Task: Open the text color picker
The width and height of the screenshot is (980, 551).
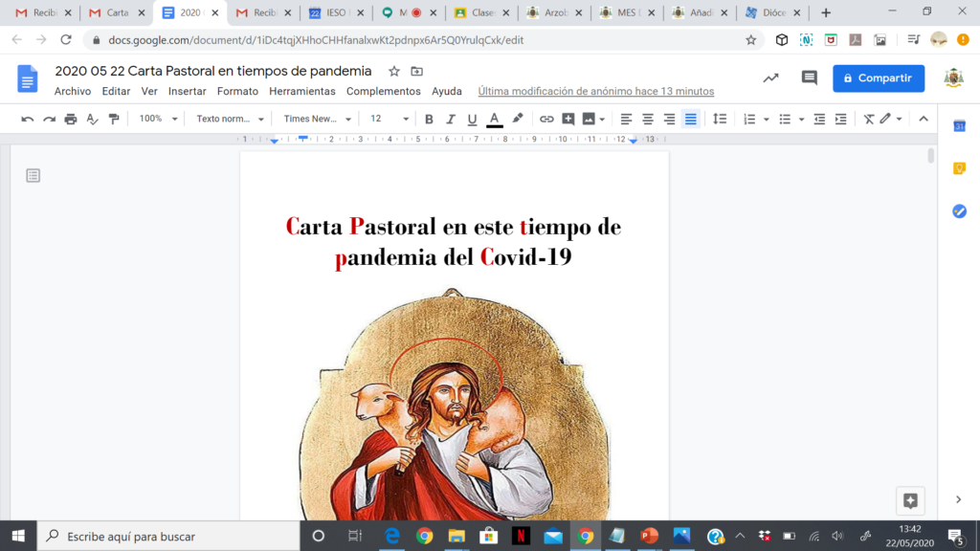Action: pos(495,119)
